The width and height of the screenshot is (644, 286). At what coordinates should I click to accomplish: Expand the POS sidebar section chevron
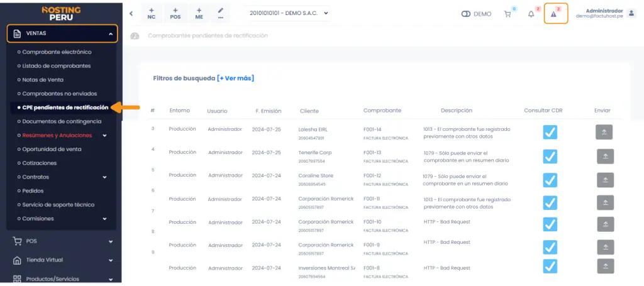(111, 241)
